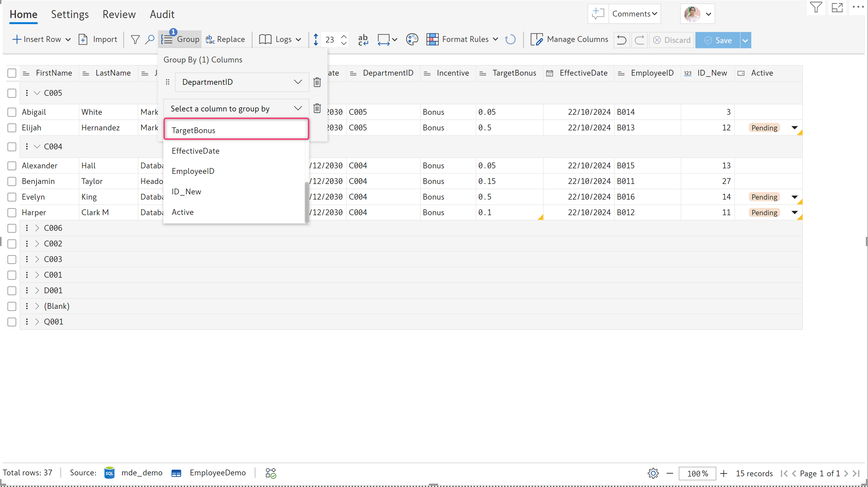
Task: Check the checkbox for Abigail row
Action: [12, 112]
